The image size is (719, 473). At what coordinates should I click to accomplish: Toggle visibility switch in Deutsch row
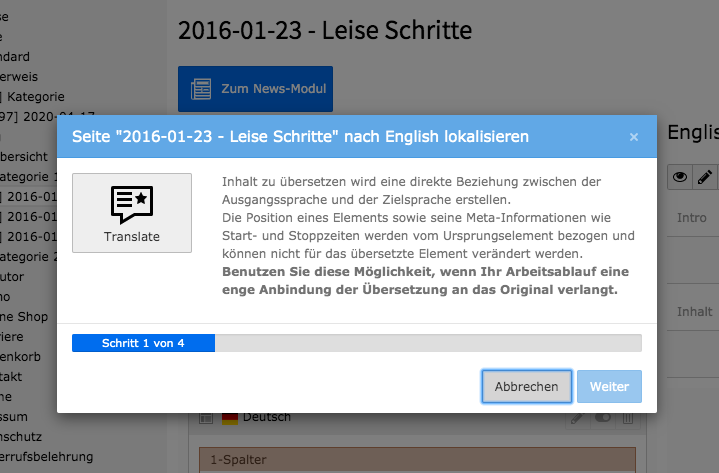tap(603, 418)
